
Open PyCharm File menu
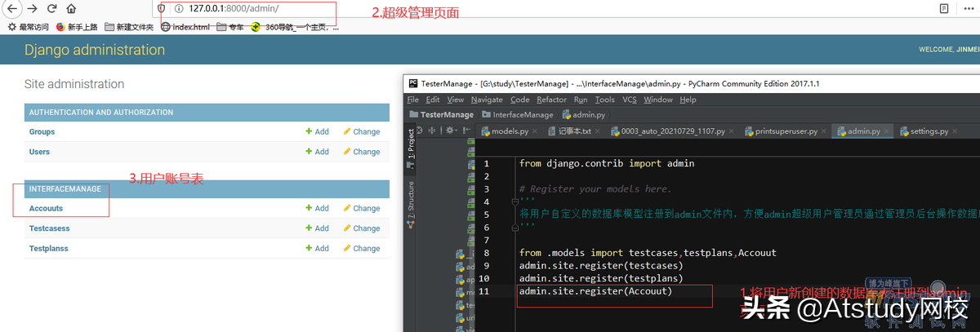[x=413, y=100]
